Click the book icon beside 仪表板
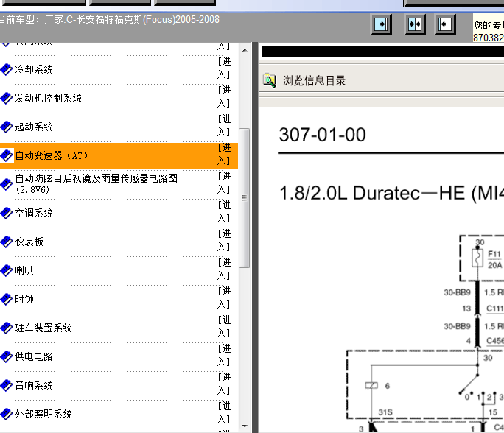 click(x=7, y=242)
